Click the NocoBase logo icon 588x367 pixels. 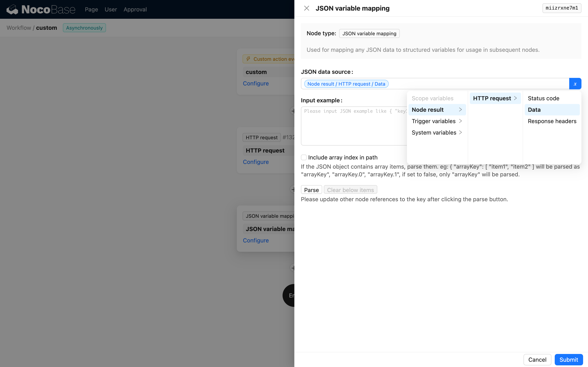pos(12,9)
